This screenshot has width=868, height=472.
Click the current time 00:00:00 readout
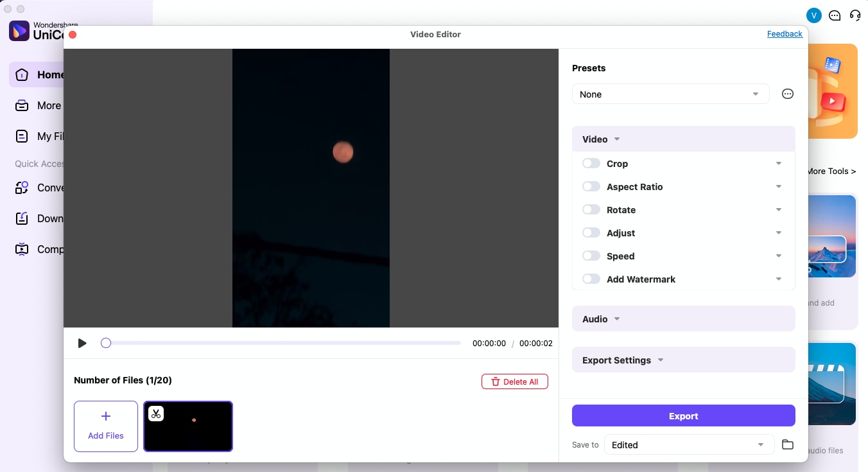click(x=489, y=344)
